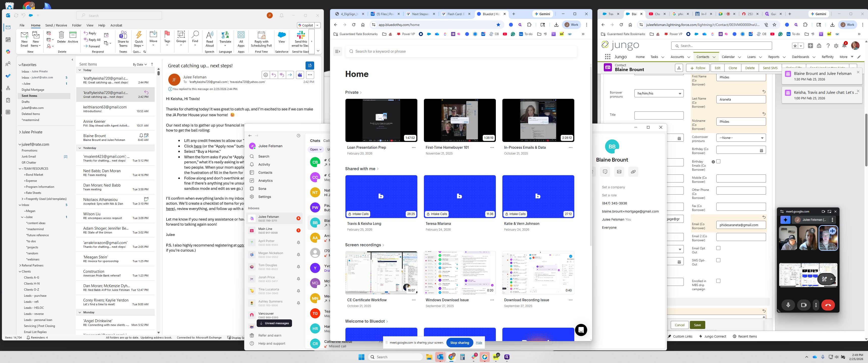868x363 pixels.
Task: Open the Loan Presentation Prep video thumbnail
Action: point(381,120)
